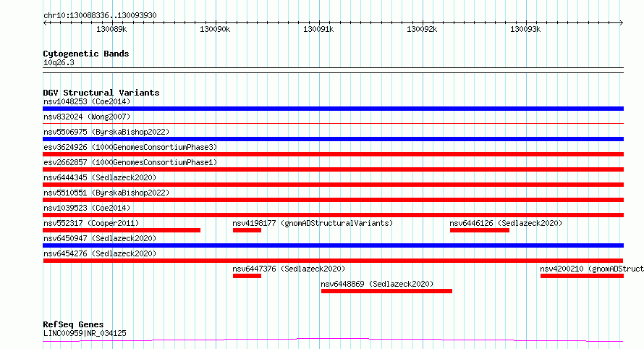Click the nsv6446126 (Sedlazeck2020) label
This screenshot has height=349, width=644.
pyautogui.click(x=506, y=223)
